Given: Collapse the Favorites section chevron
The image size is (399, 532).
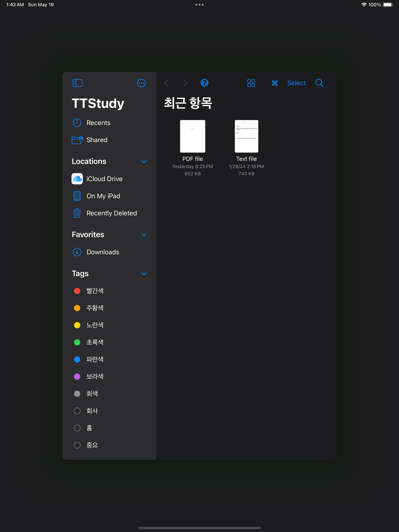Looking at the screenshot, I should pyautogui.click(x=144, y=235).
